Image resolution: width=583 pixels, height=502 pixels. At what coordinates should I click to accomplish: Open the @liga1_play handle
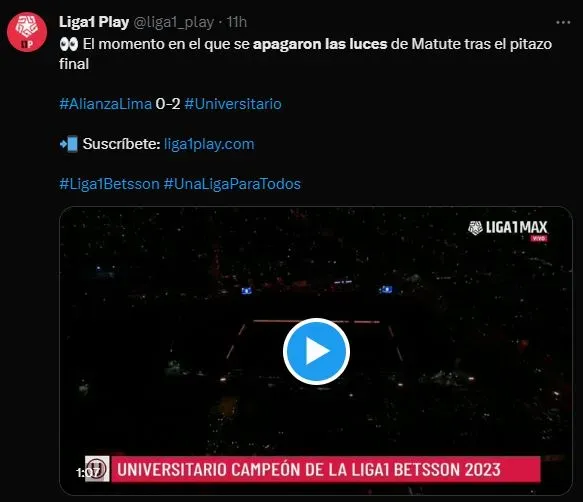coord(174,23)
